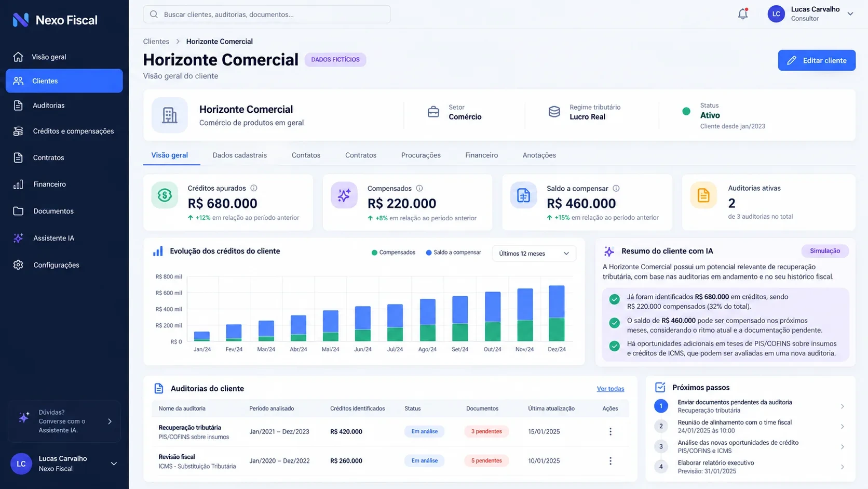Open actions menu for Recuperação tributária row
This screenshot has height=489, width=868.
611,431
